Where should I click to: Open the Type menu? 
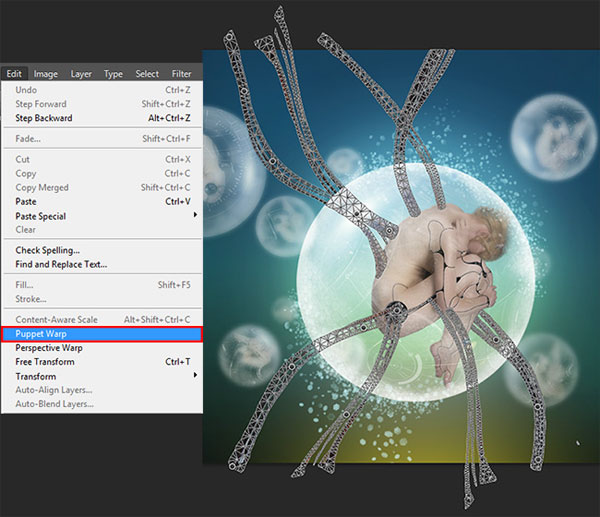[x=113, y=73]
